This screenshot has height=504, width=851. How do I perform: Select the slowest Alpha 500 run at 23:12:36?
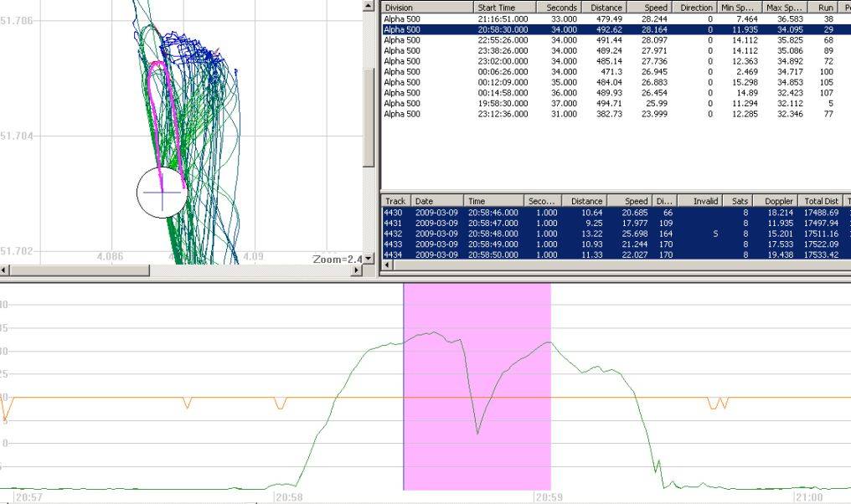pos(503,114)
